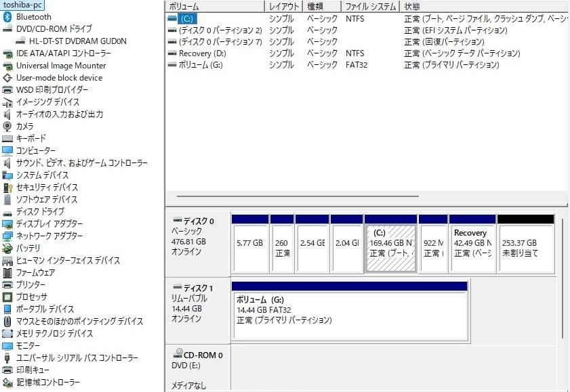Click the ディスプレイ アダプター icon

[x=7, y=224]
